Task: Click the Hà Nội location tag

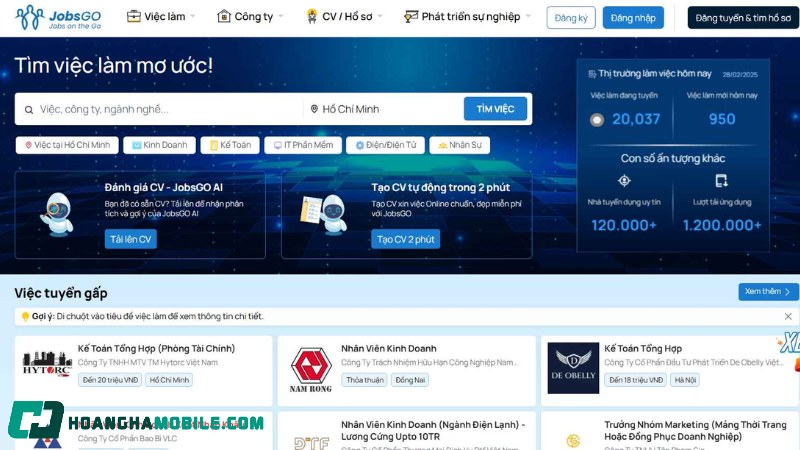Action: (x=685, y=380)
